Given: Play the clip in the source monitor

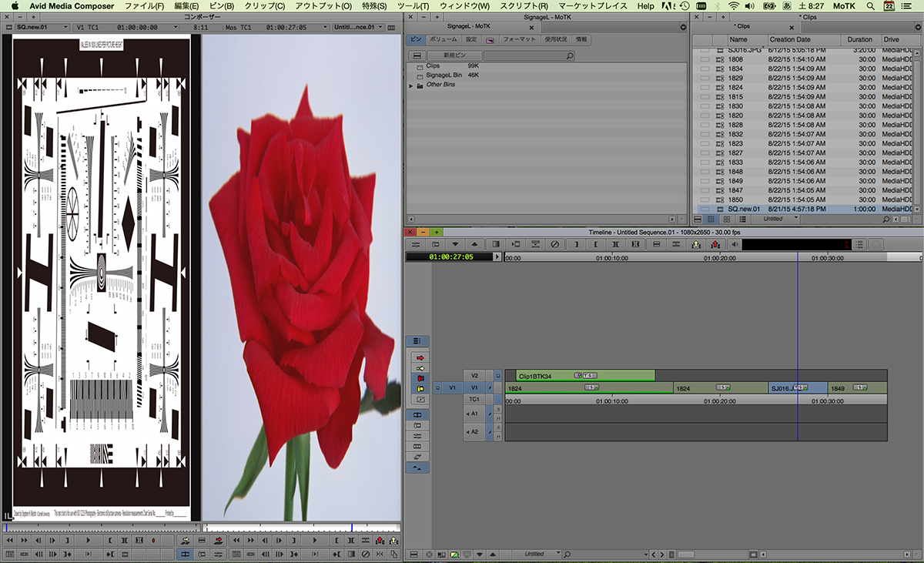Looking at the screenshot, I should (x=89, y=540).
